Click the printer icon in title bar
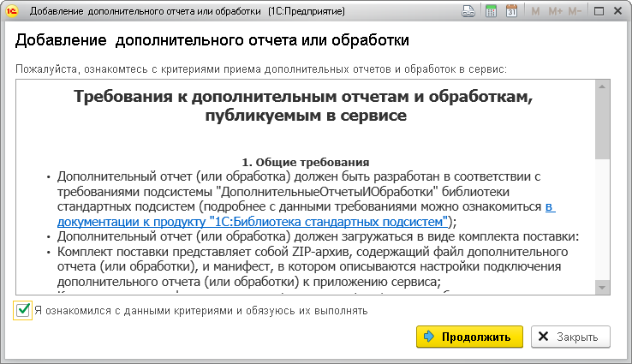 468,12
